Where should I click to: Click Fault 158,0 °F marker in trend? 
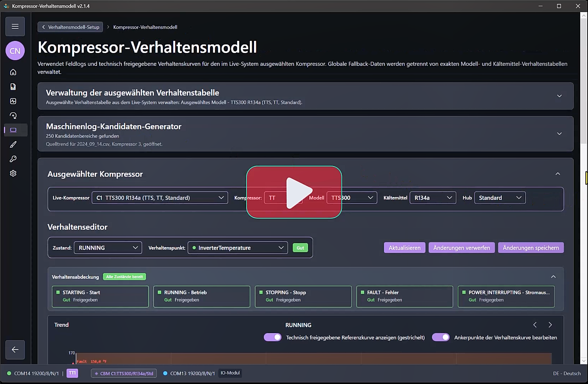point(91,362)
